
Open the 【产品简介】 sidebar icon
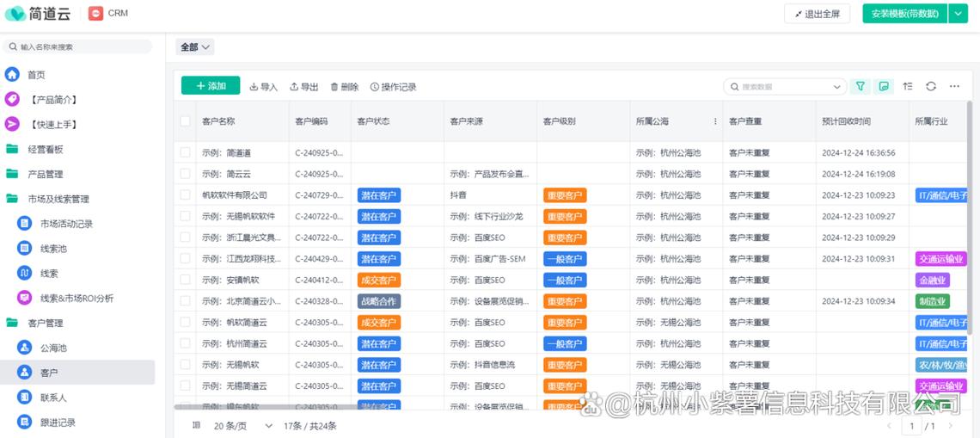pyautogui.click(x=12, y=100)
